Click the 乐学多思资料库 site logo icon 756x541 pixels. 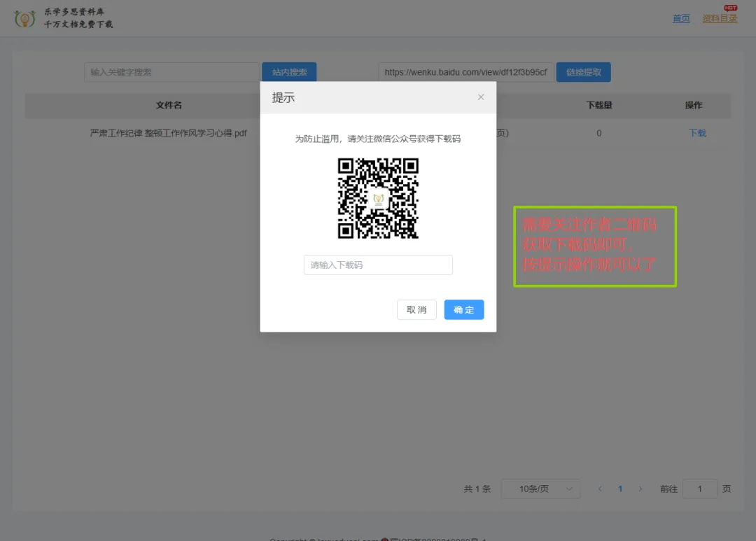pyautogui.click(x=24, y=18)
